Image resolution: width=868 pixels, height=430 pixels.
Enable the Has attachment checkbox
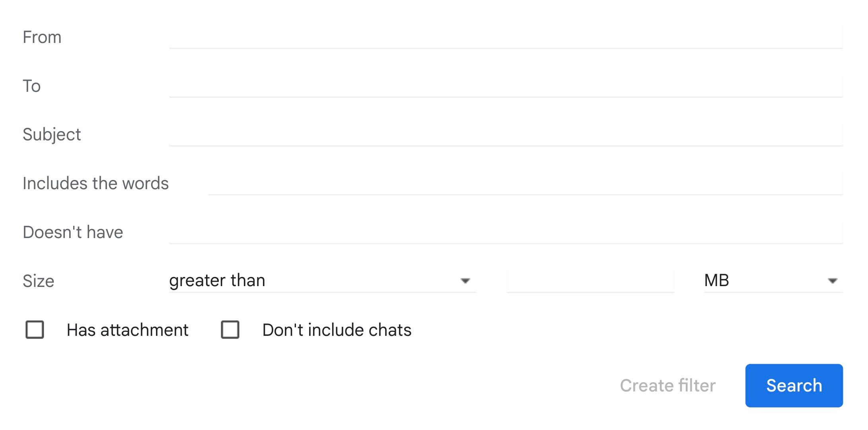pos(35,330)
